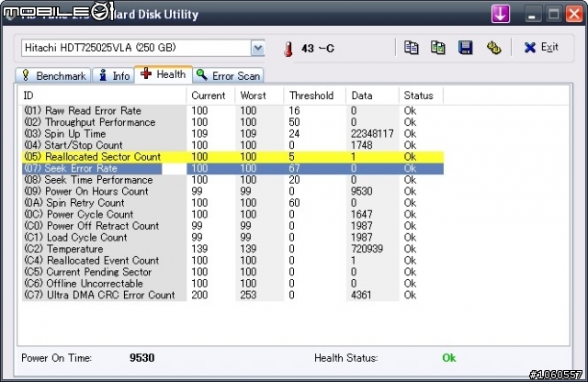
Task: Select the Seek Error Rate row
Action: [232, 168]
